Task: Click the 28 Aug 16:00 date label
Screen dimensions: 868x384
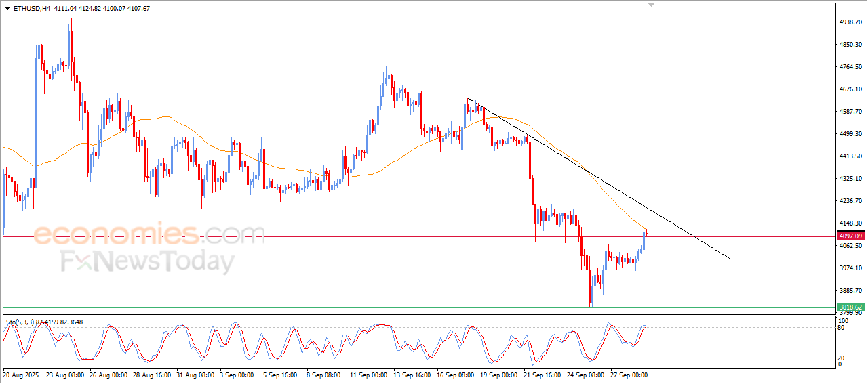Action: click(151, 374)
